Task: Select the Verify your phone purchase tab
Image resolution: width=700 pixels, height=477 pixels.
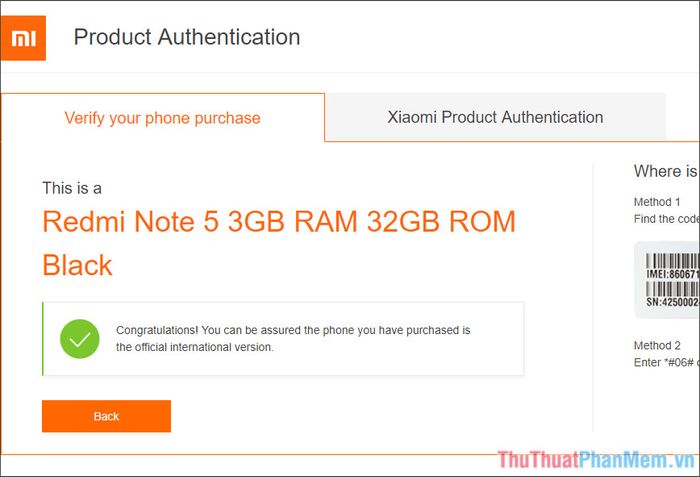Action: click(162, 118)
